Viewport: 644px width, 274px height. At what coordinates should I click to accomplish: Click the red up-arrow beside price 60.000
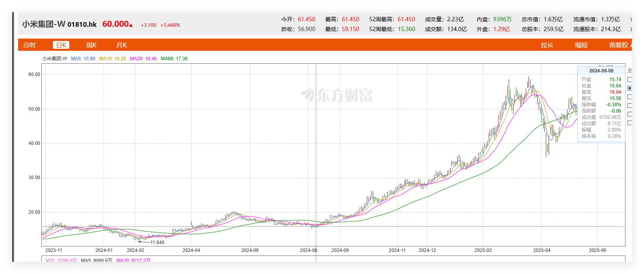(x=131, y=26)
